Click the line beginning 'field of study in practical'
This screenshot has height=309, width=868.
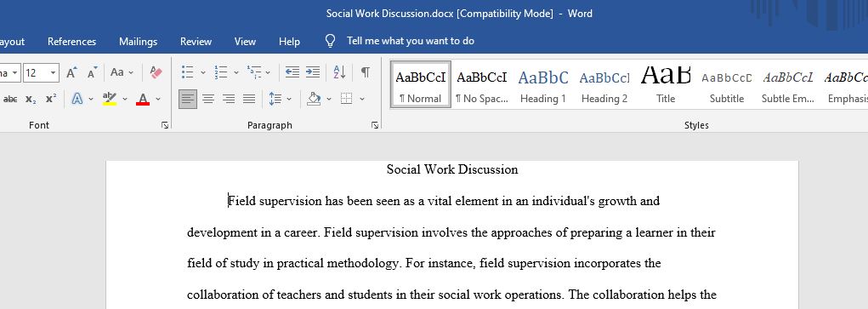424,264
